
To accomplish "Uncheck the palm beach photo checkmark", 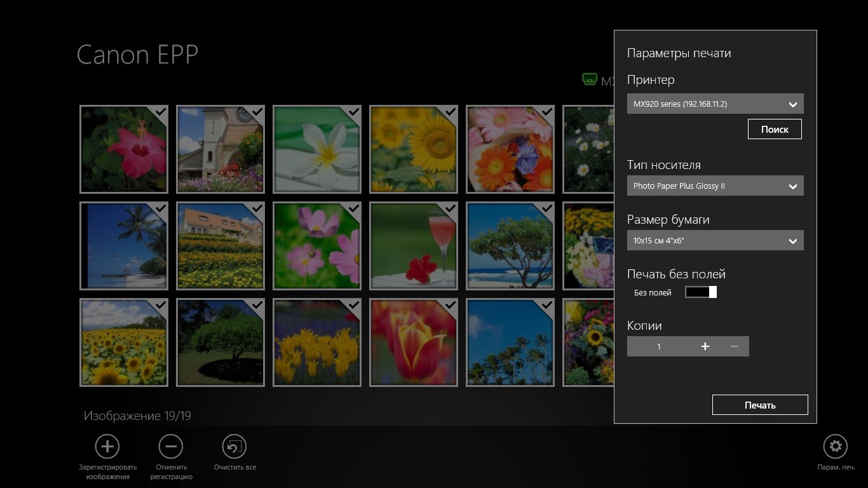I will point(160,208).
